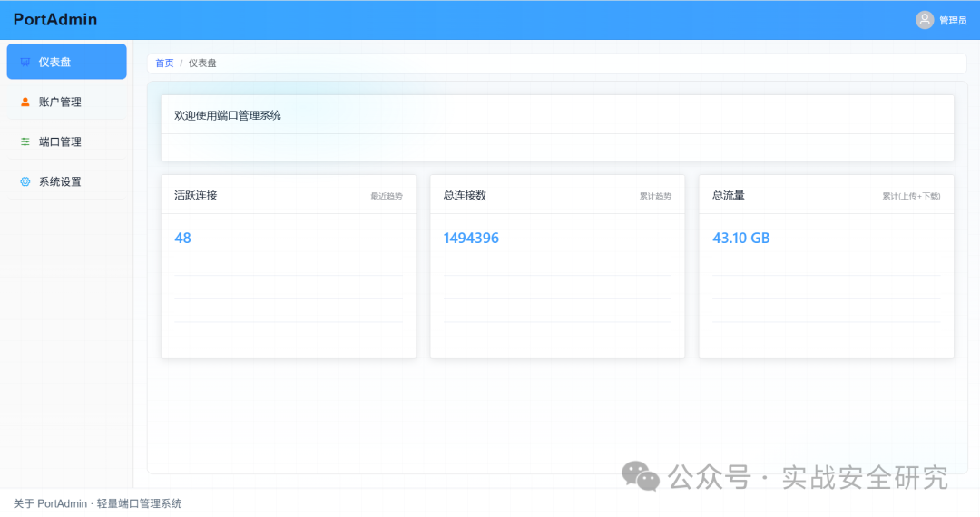Click the green port management sliders icon

pyautogui.click(x=25, y=141)
